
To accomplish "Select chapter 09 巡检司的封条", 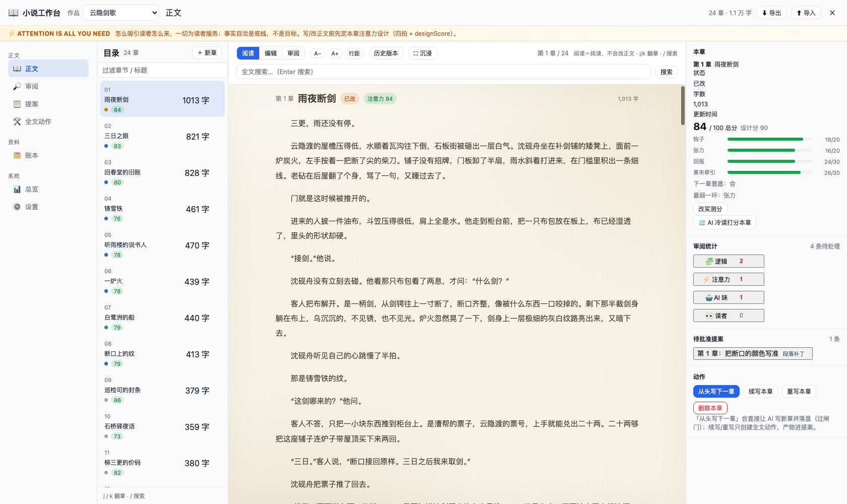I will (162, 390).
